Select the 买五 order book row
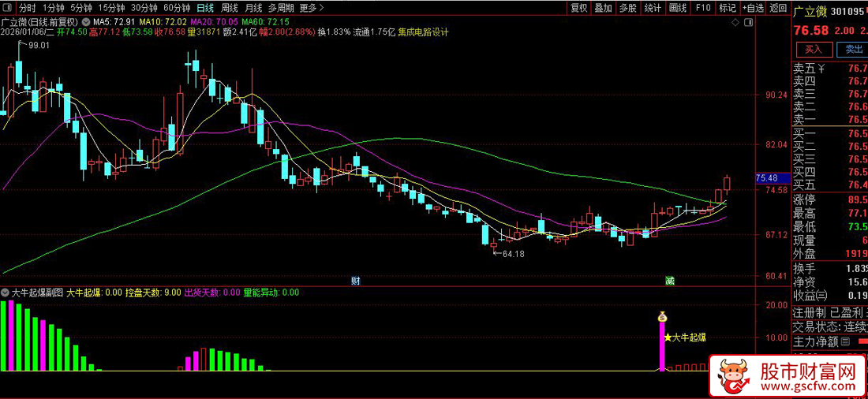The width and height of the screenshot is (868, 399). (x=830, y=185)
